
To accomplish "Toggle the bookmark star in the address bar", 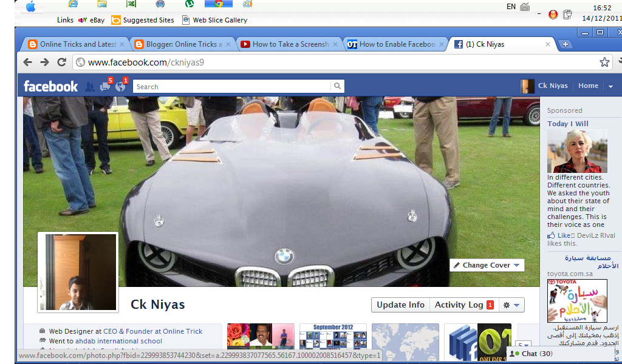I will 604,61.
